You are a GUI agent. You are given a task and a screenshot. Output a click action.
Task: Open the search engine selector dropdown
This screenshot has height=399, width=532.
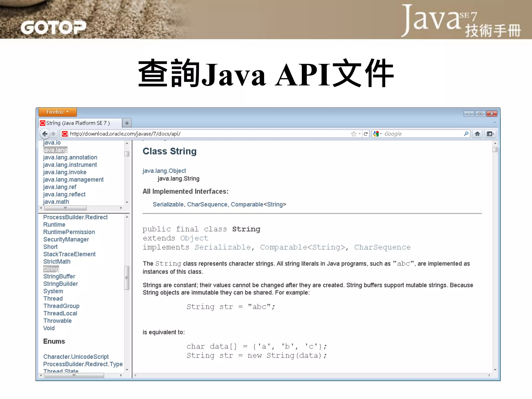[377, 134]
